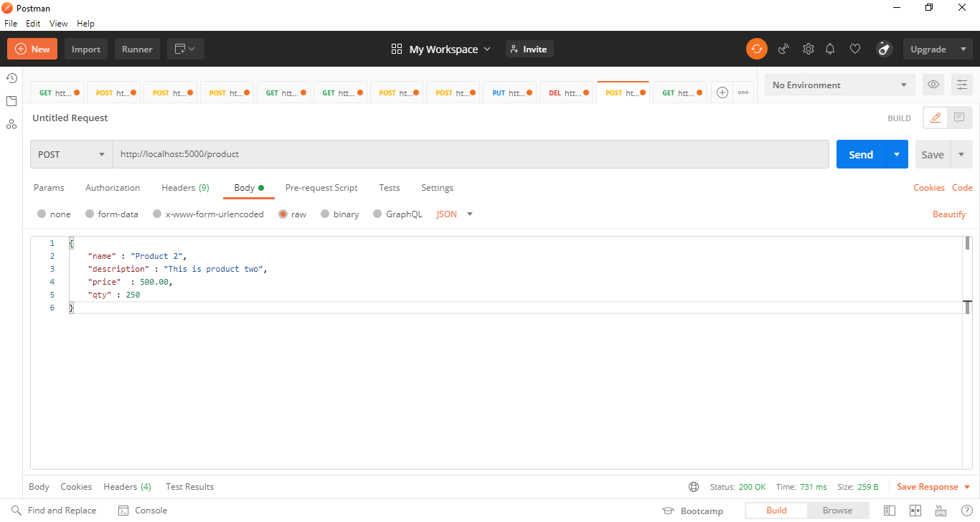The width and height of the screenshot is (980, 522).
Task: Open the POST method dropdown
Action: (72, 154)
